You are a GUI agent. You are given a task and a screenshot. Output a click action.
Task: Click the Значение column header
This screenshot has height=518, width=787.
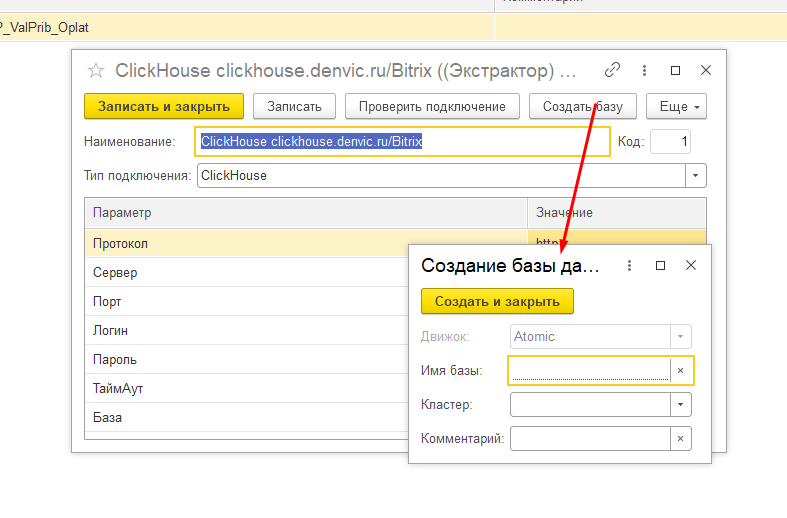pyautogui.click(x=617, y=213)
